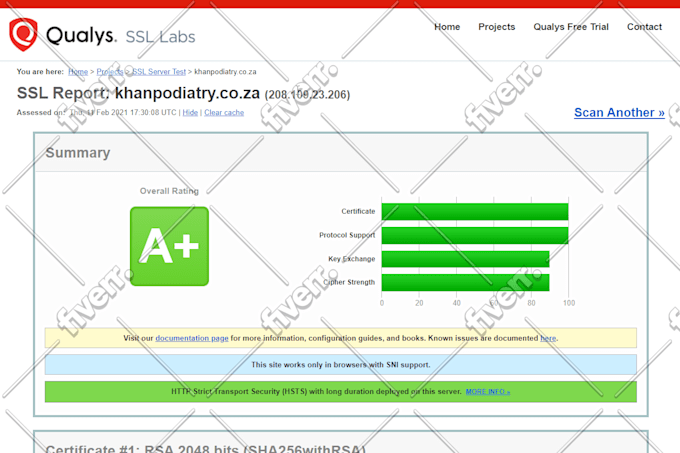Open HSTS MORE INFO link
This screenshot has height=453, width=680.
pos(488,391)
